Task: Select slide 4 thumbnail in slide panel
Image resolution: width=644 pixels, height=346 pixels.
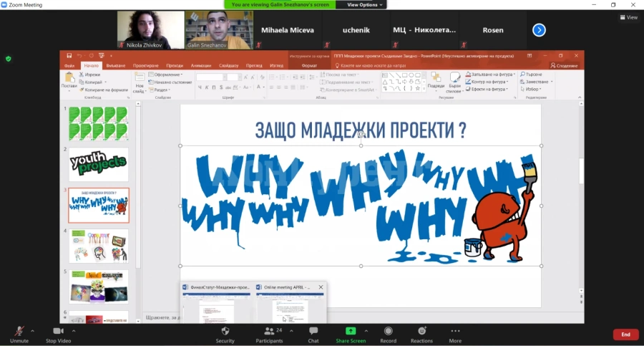Action: pyautogui.click(x=99, y=246)
